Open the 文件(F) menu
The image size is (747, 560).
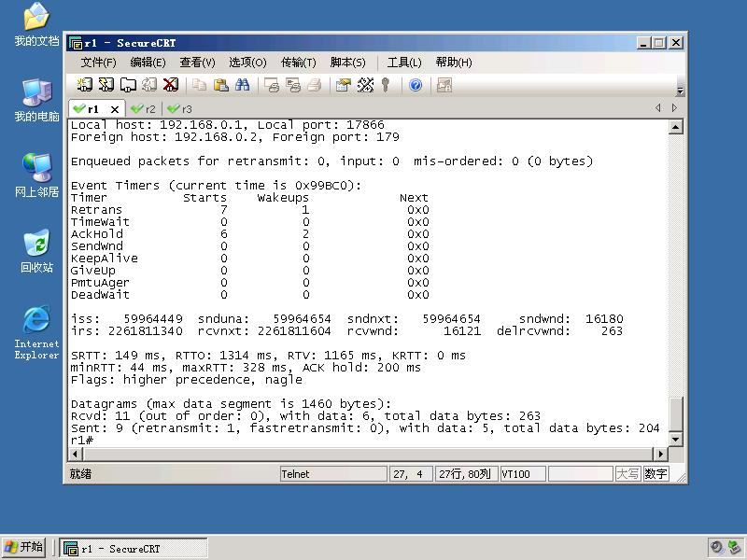coord(98,63)
